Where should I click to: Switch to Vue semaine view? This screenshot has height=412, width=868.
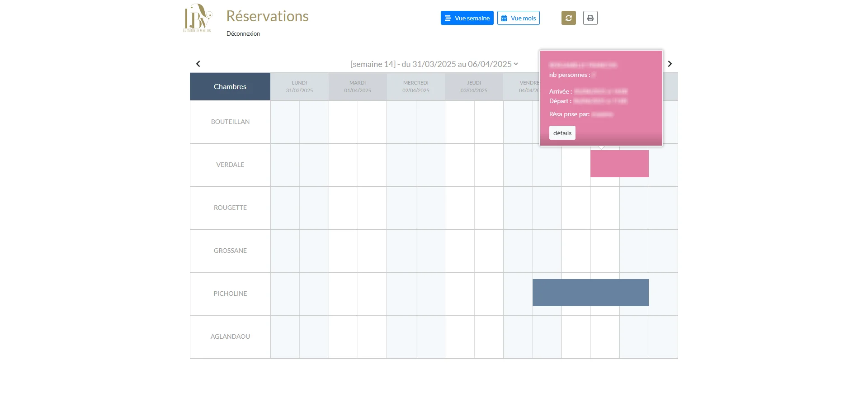(467, 18)
